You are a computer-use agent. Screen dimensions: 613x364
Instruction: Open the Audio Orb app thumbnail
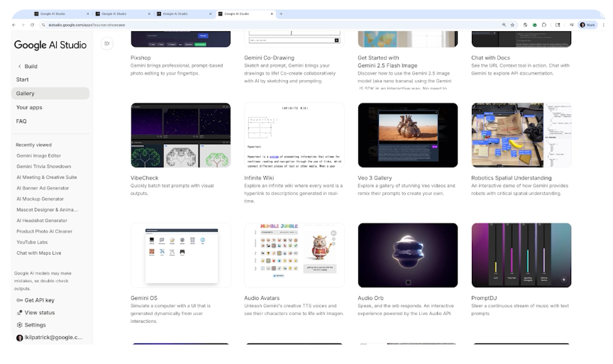(x=408, y=255)
